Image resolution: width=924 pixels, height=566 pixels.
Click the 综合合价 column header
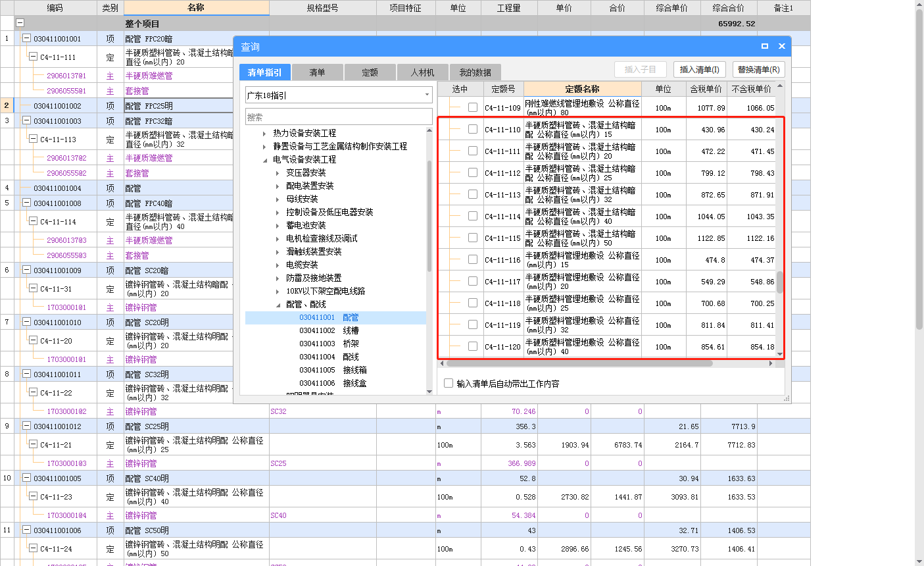click(x=729, y=8)
